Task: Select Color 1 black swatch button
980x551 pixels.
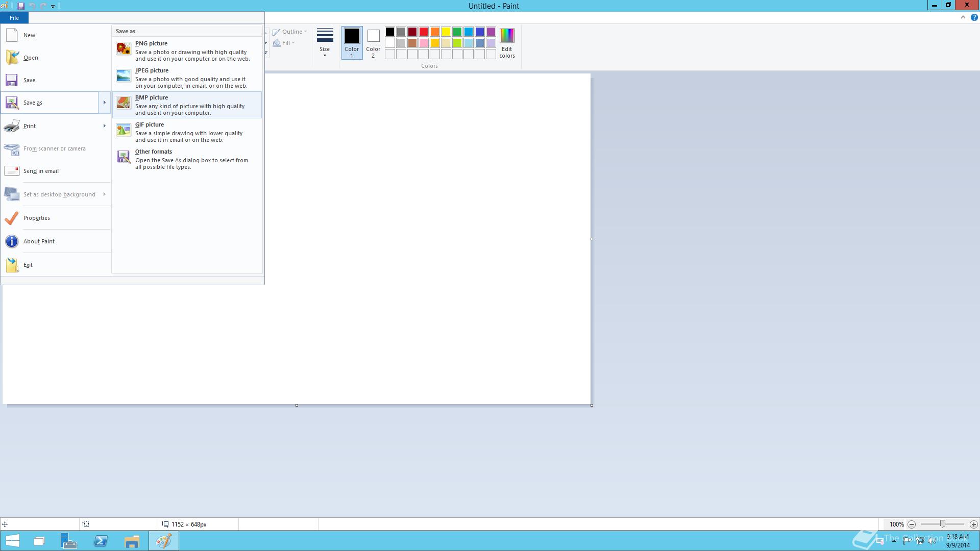Action: tap(352, 43)
